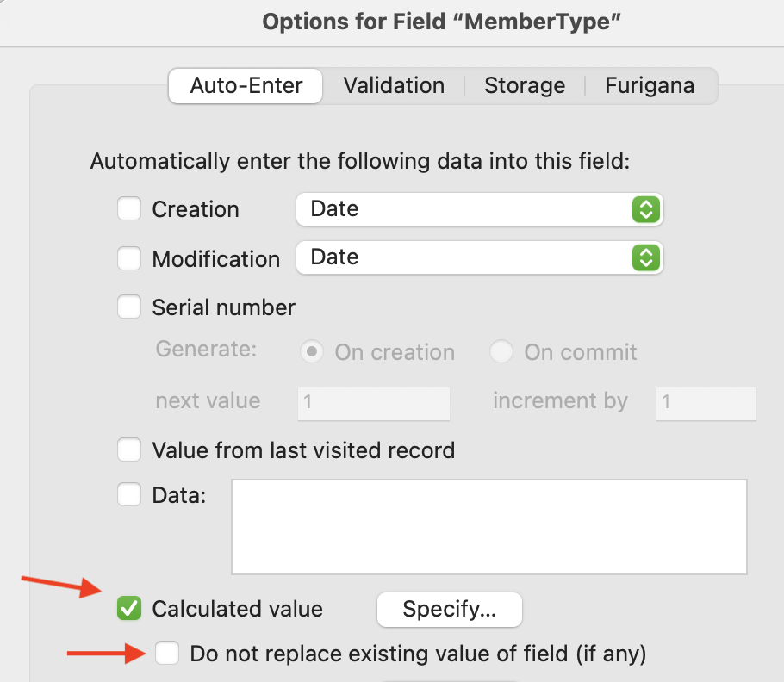Viewport: 784px width, 682px height.
Task: Enable Serial number auto-enter
Action: click(x=129, y=307)
